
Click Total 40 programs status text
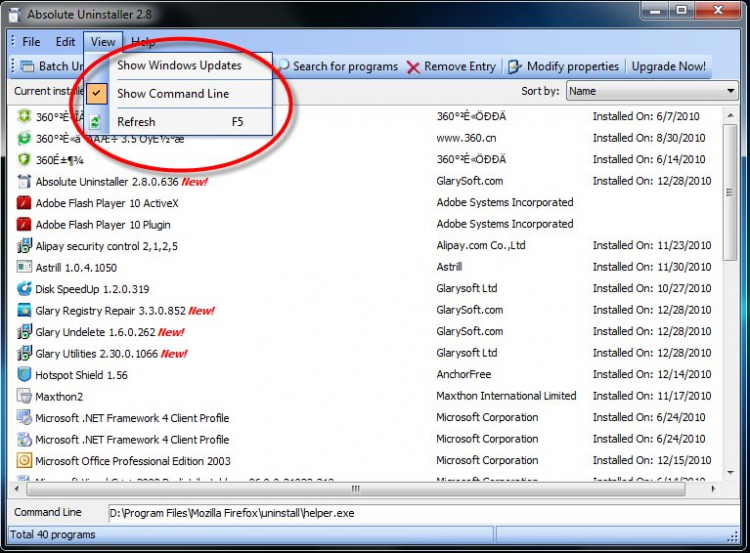[53, 534]
